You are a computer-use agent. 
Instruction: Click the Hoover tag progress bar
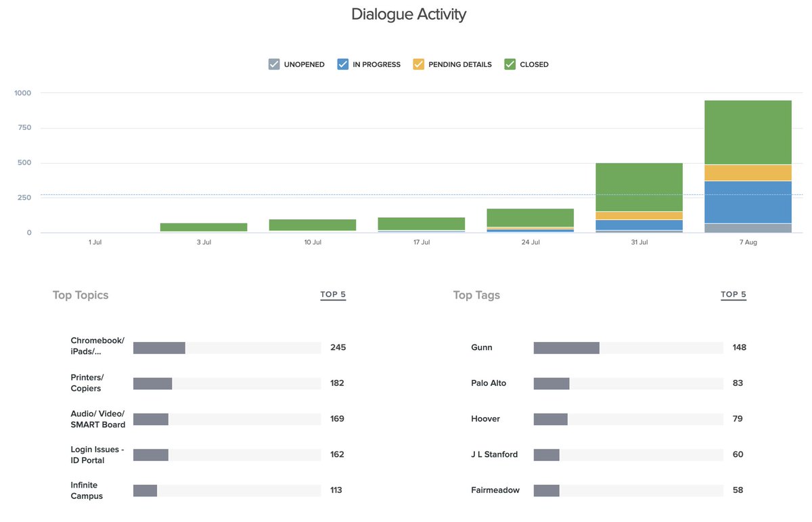tap(628, 419)
